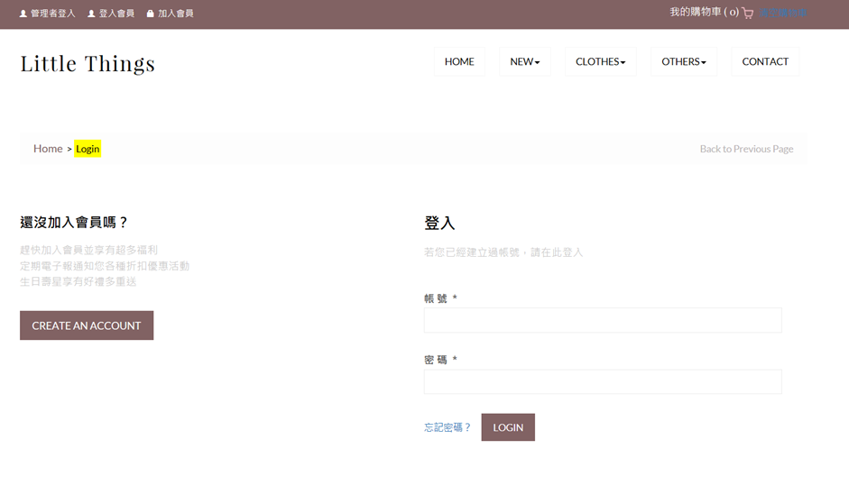Click the 管理者登入 admin login link

click(48, 13)
